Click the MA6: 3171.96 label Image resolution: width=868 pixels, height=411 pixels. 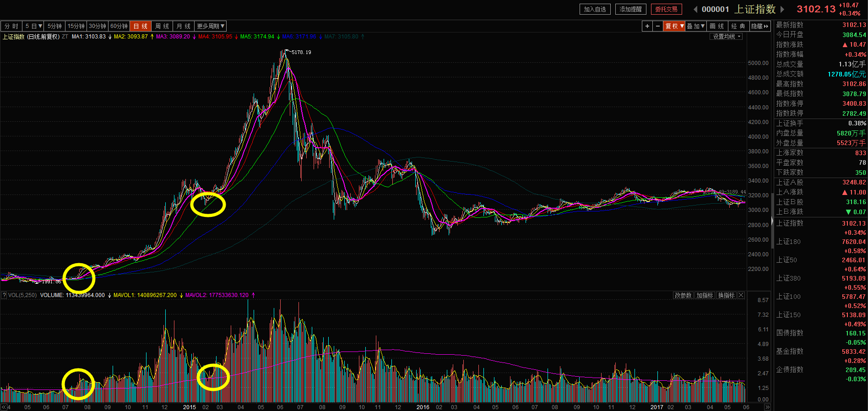click(x=299, y=37)
